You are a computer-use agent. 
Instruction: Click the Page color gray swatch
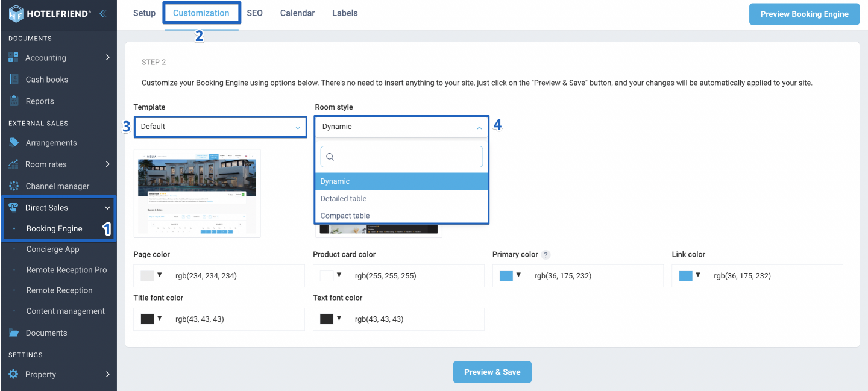coord(147,276)
